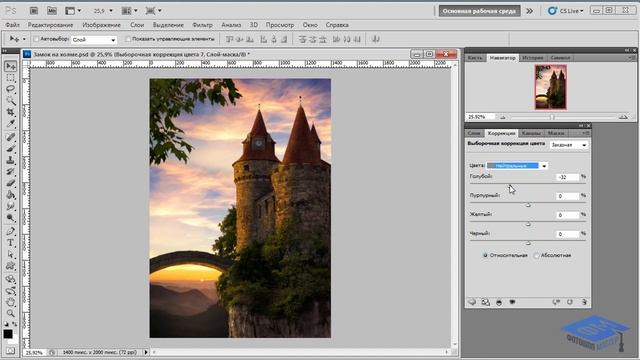Open the Изображение menu

102,25
